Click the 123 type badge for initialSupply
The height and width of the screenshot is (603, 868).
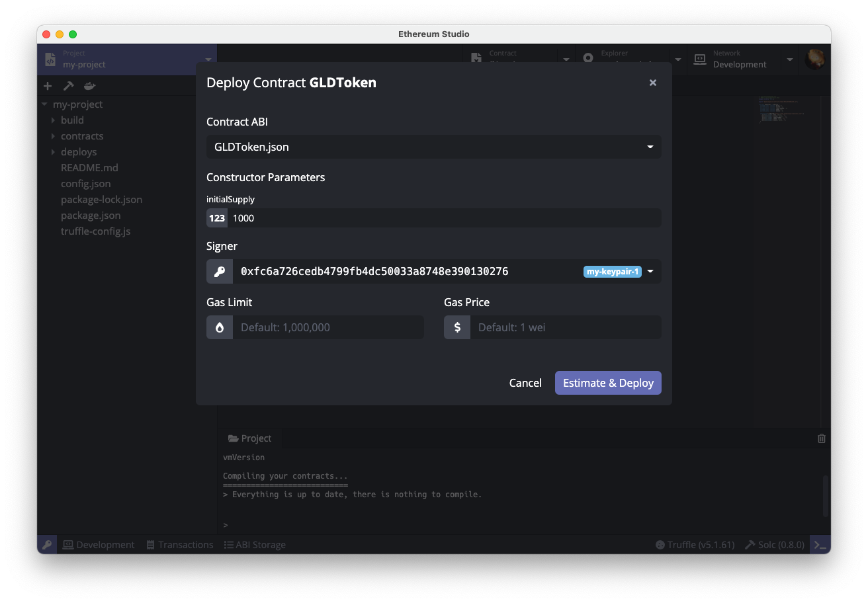pyautogui.click(x=217, y=218)
